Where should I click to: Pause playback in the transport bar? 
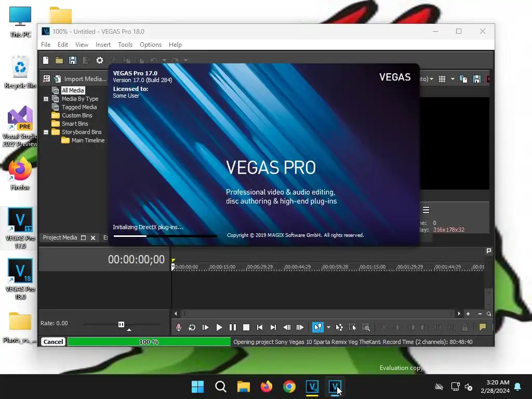point(233,327)
